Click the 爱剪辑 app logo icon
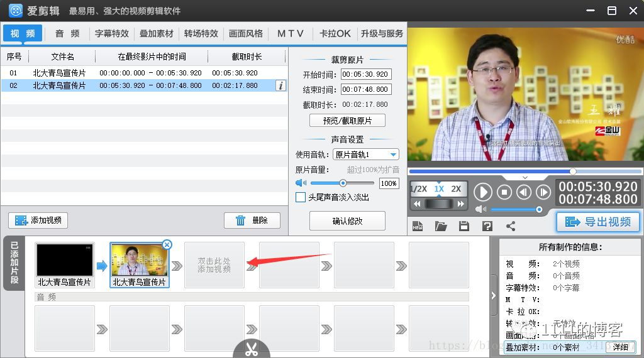Viewport: 644px width, 358px height. [x=16, y=11]
